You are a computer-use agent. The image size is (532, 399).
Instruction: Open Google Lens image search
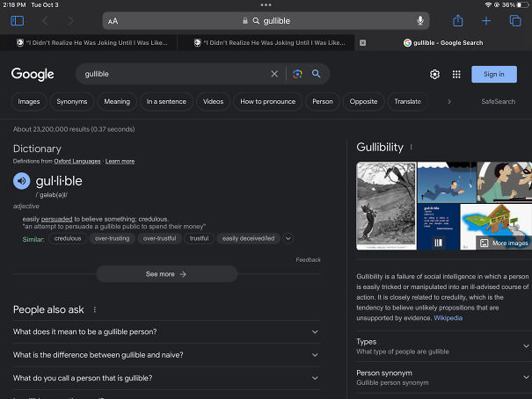point(298,75)
